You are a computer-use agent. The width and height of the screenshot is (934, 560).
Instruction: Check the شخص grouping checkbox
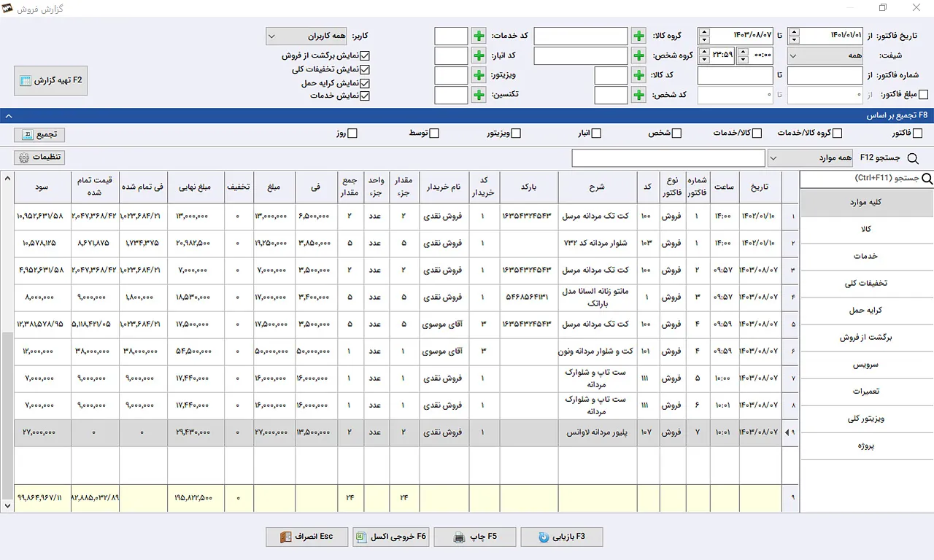click(x=676, y=133)
